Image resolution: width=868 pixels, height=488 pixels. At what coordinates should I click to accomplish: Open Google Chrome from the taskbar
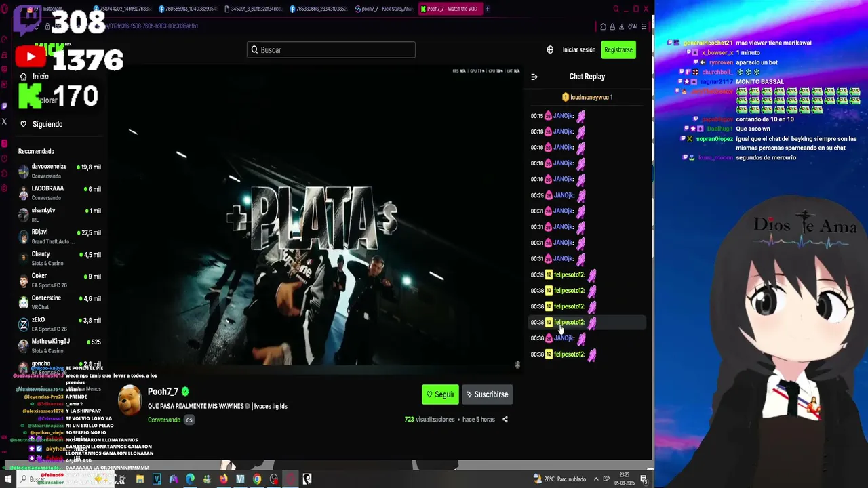[x=257, y=479]
